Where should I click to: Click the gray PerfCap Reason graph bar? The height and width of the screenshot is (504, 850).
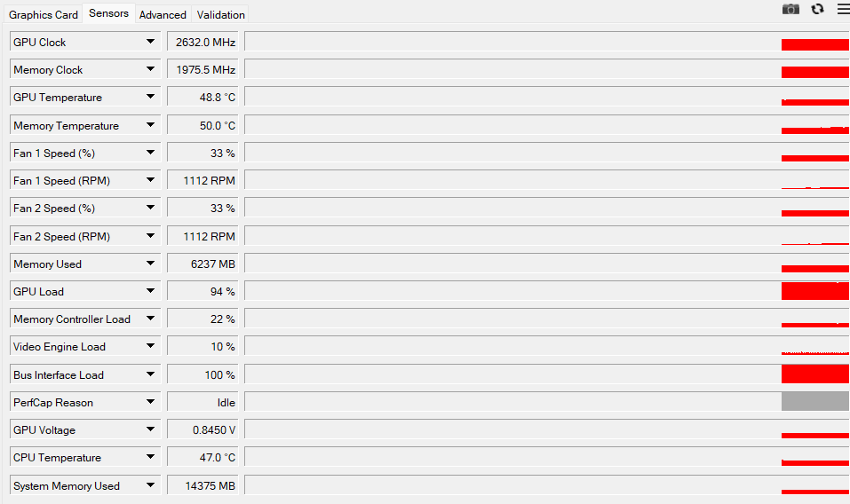pos(814,402)
